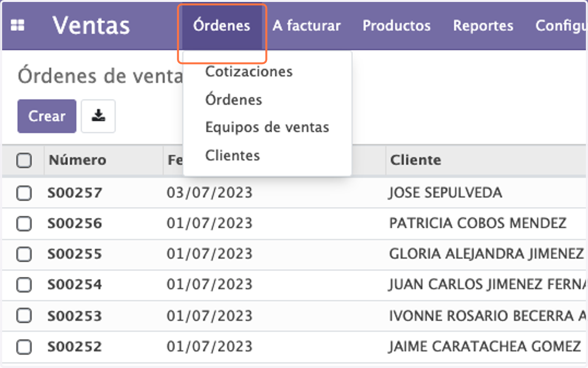
Task: Open order number S00256
Action: 75,223
